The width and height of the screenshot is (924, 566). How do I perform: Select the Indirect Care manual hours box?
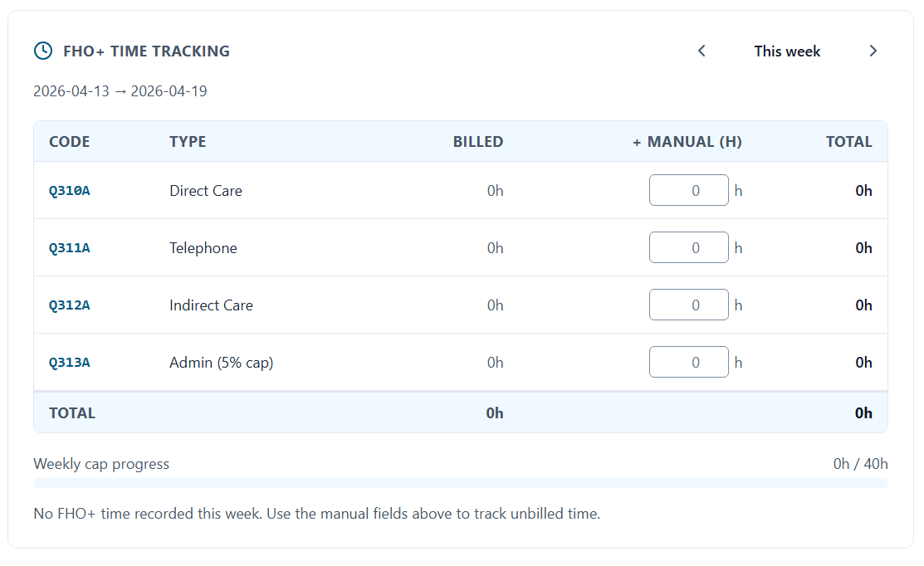[689, 305]
